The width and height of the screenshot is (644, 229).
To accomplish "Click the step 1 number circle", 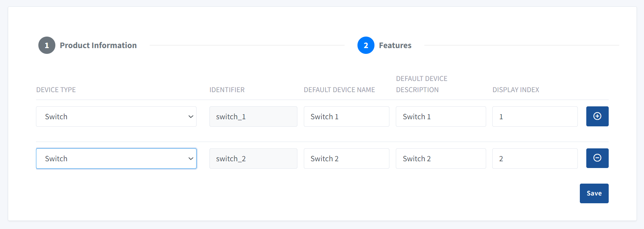I will coord(47,45).
